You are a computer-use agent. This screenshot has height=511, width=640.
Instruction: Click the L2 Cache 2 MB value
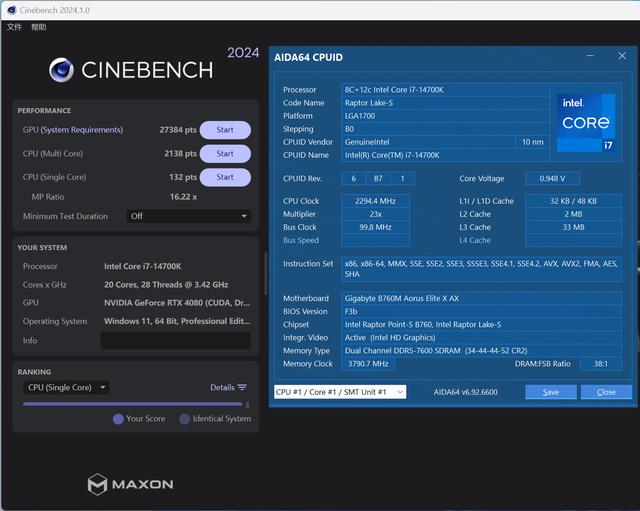(x=573, y=214)
